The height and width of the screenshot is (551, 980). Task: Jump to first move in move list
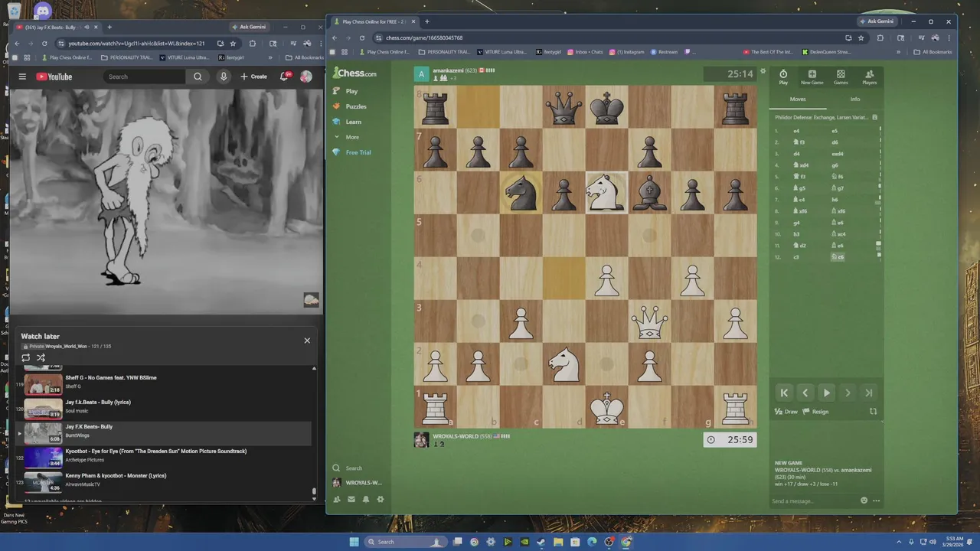click(x=784, y=393)
